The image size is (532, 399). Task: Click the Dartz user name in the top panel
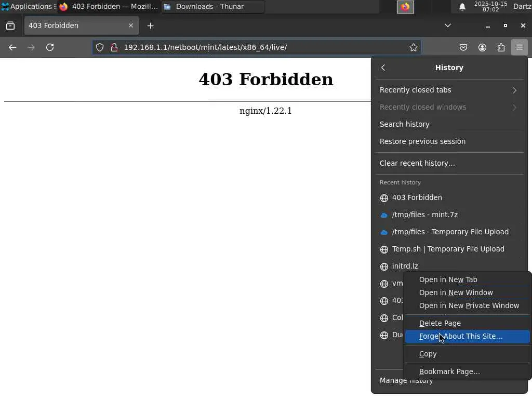(522, 6)
